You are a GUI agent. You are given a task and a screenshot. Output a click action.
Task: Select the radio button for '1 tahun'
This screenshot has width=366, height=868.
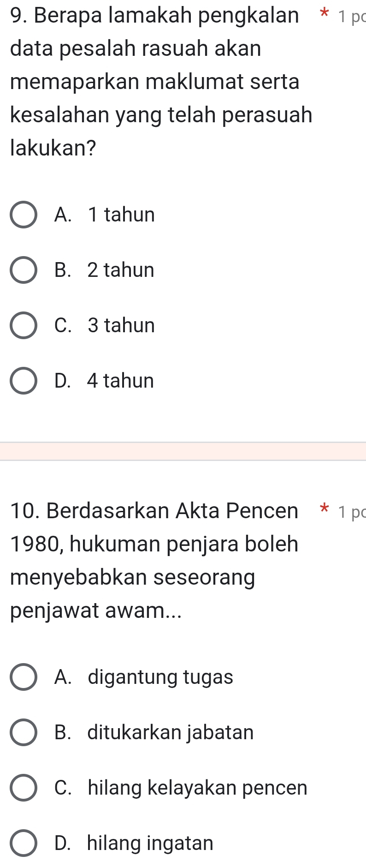pyautogui.click(x=23, y=215)
